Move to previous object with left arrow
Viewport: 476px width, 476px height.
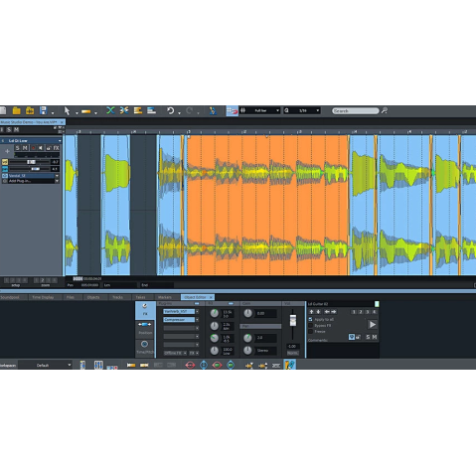[327, 312]
